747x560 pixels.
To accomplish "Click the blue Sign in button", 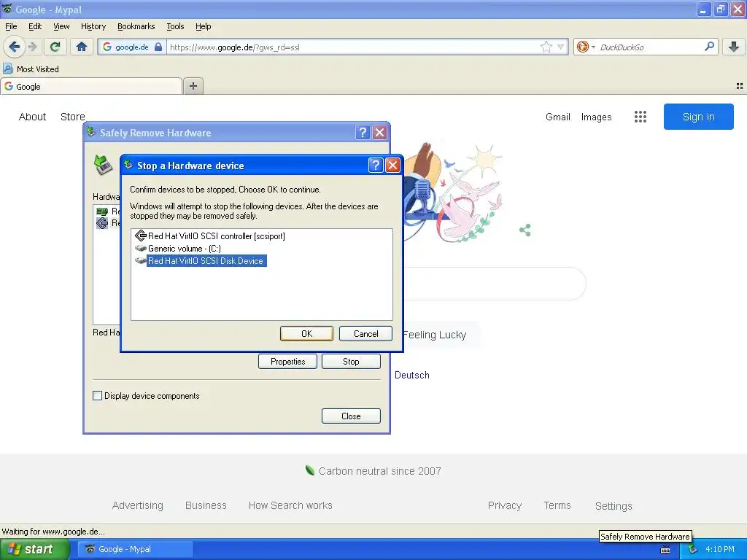I will point(698,117).
